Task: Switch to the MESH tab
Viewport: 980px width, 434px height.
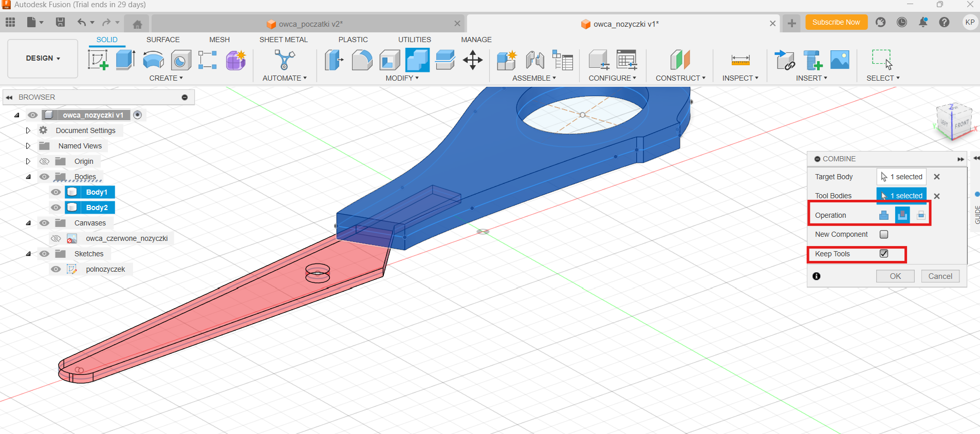Action: point(219,40)
